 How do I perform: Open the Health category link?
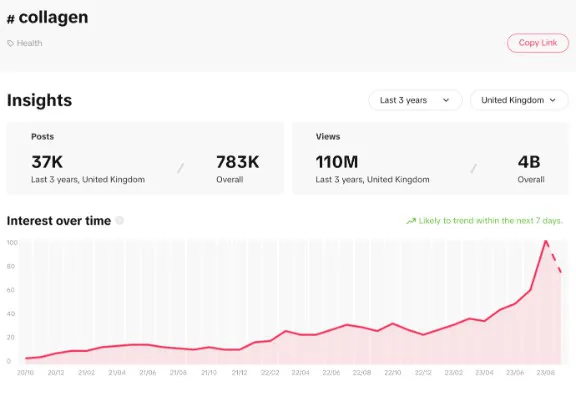tap(29, 43)
